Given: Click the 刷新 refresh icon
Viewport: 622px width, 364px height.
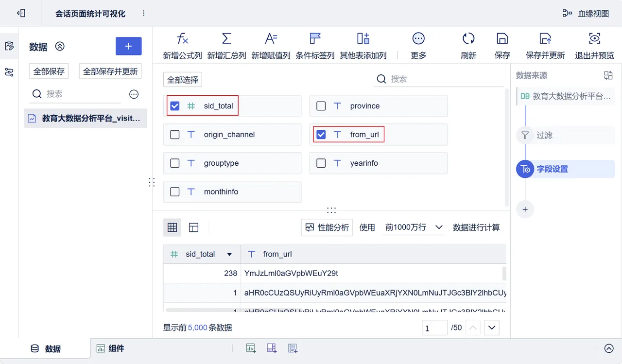Looking at the screenshot, I should 468,38.
